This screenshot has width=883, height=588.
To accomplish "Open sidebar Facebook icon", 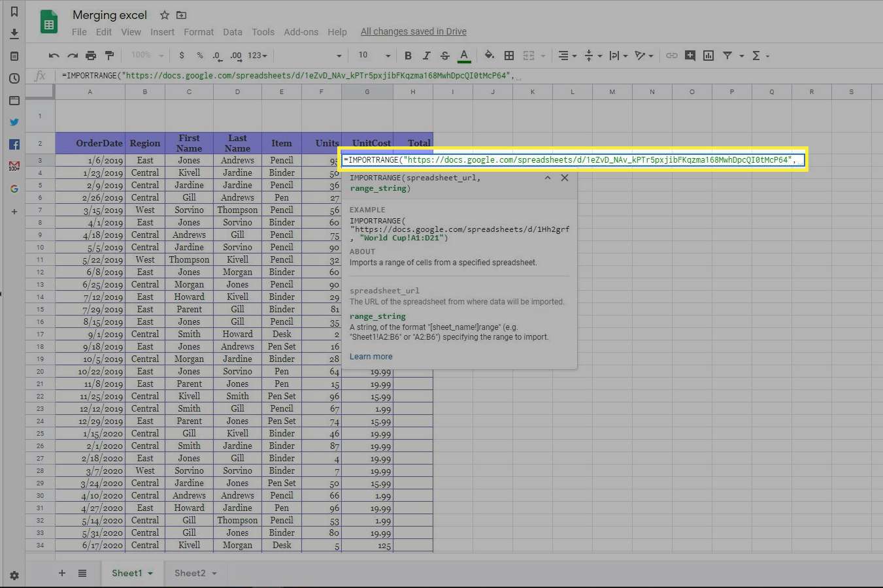I will (x=14, y=144).
